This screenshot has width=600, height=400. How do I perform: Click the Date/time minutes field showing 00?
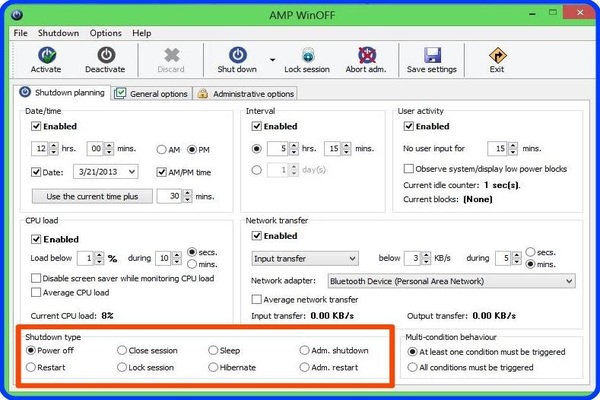(x=96, y=149)
